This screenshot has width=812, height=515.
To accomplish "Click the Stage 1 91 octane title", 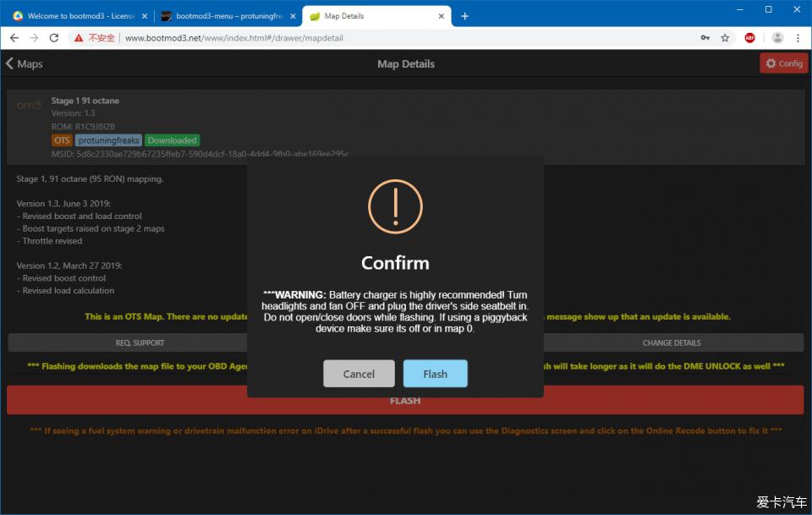I will (85, 101).
